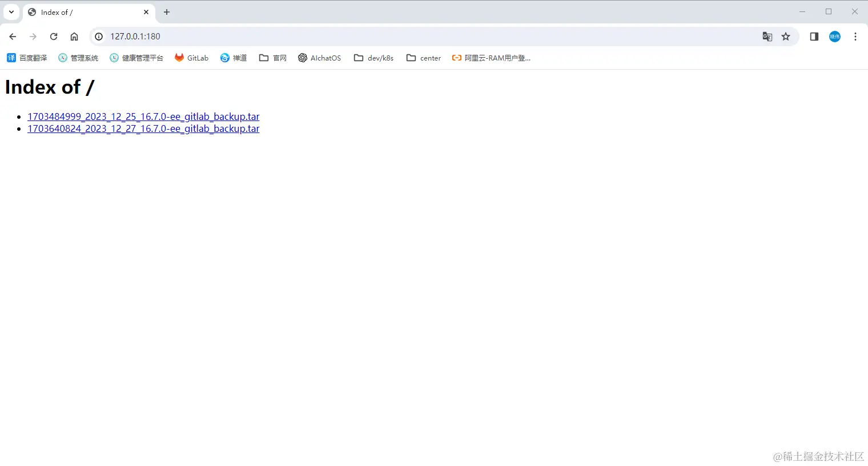Toggle the side panel open
Viewport: 868px width, 466px height.
814,36
